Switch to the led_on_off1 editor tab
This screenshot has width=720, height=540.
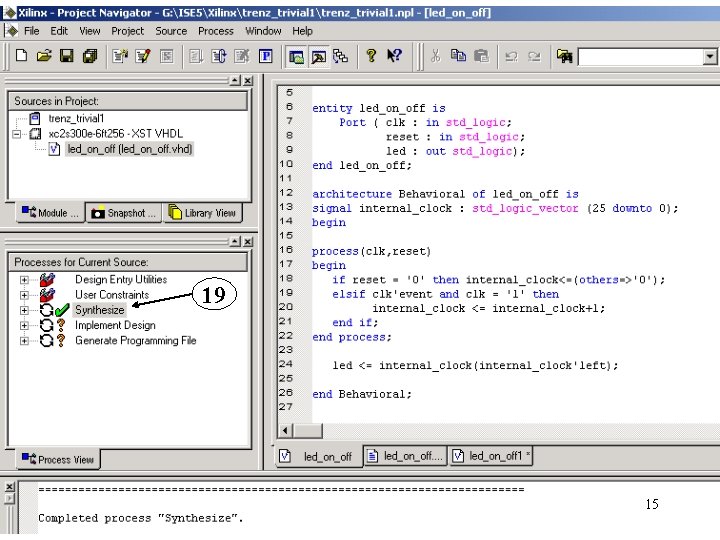491,456
